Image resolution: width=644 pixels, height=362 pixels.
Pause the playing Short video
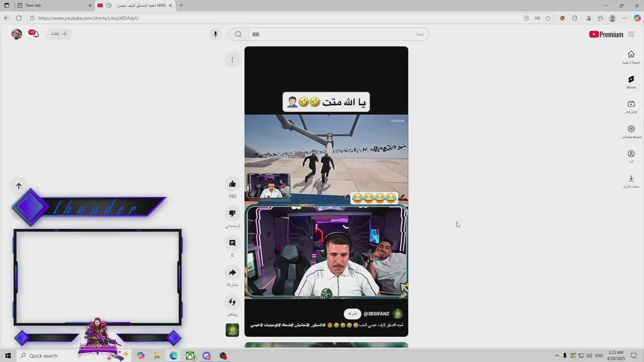[x=326, y=191]
